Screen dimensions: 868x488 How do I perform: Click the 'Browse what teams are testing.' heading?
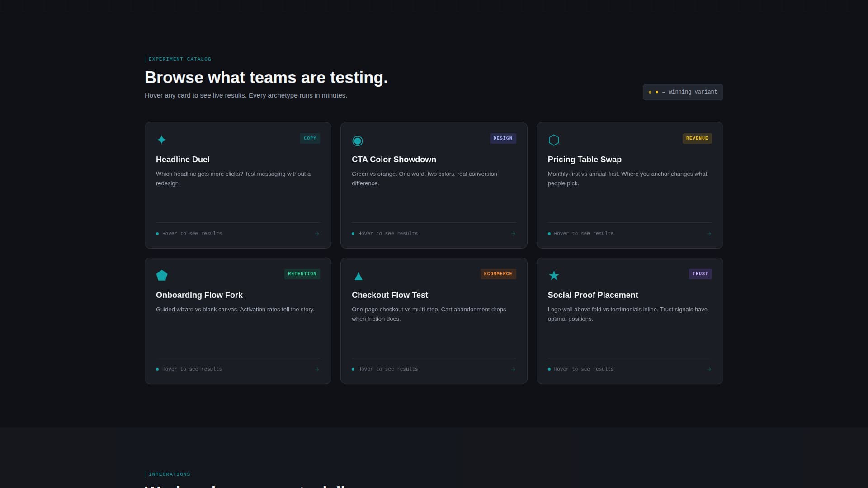point(266,78)
